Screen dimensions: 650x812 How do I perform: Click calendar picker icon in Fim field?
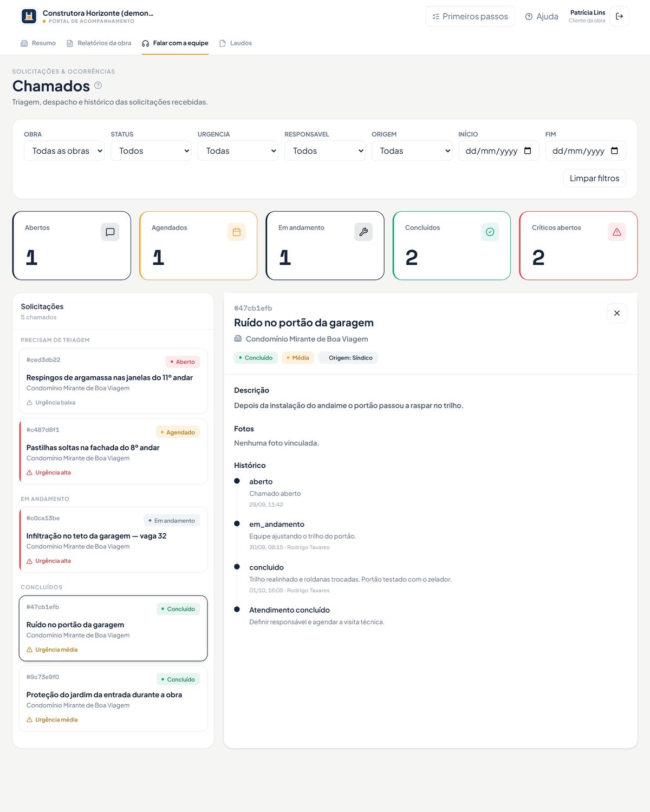pyautogui.click(x=614, y=150)
